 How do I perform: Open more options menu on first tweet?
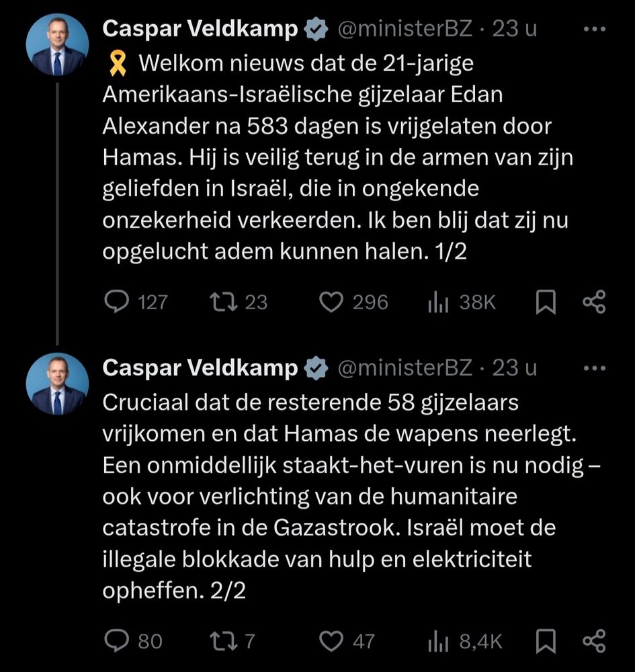click(595, 29)
